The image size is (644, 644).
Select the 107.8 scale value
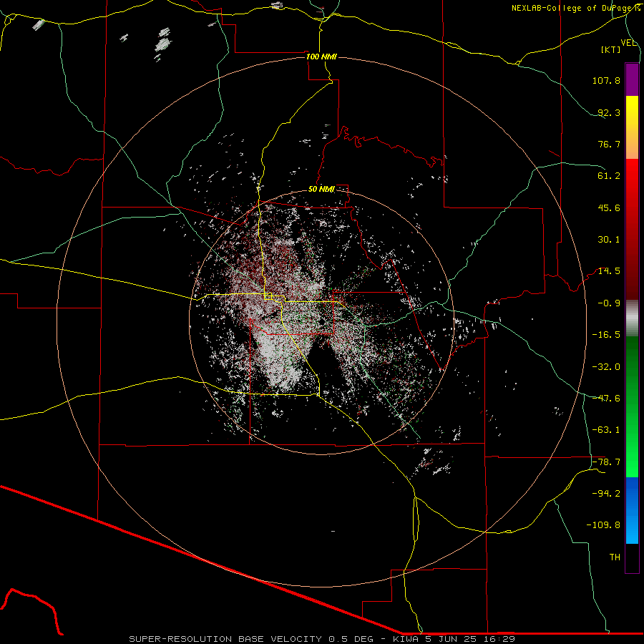coord(606,80)
